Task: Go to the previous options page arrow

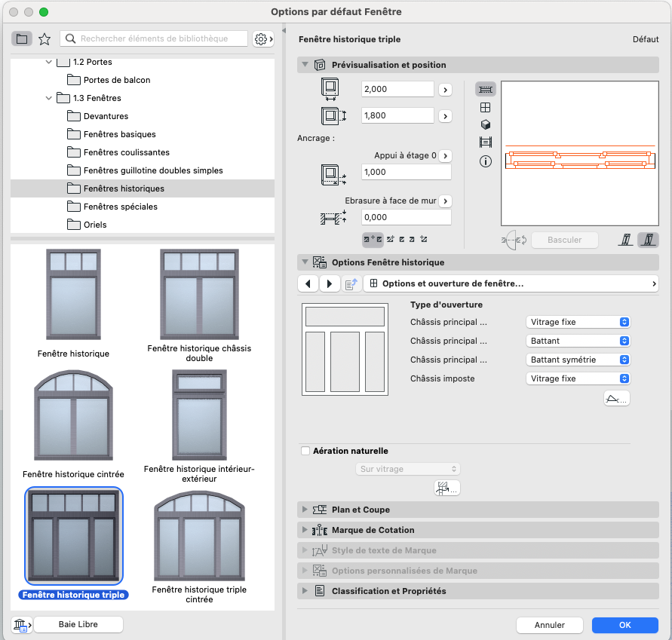Action: click(x=308, y=283)
